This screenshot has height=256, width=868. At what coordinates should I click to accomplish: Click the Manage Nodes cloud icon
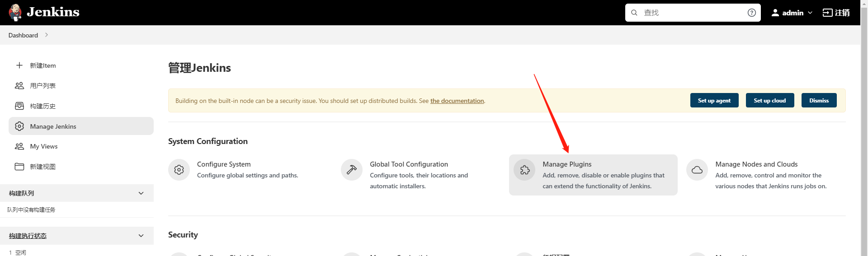click(x=697, y=170)
